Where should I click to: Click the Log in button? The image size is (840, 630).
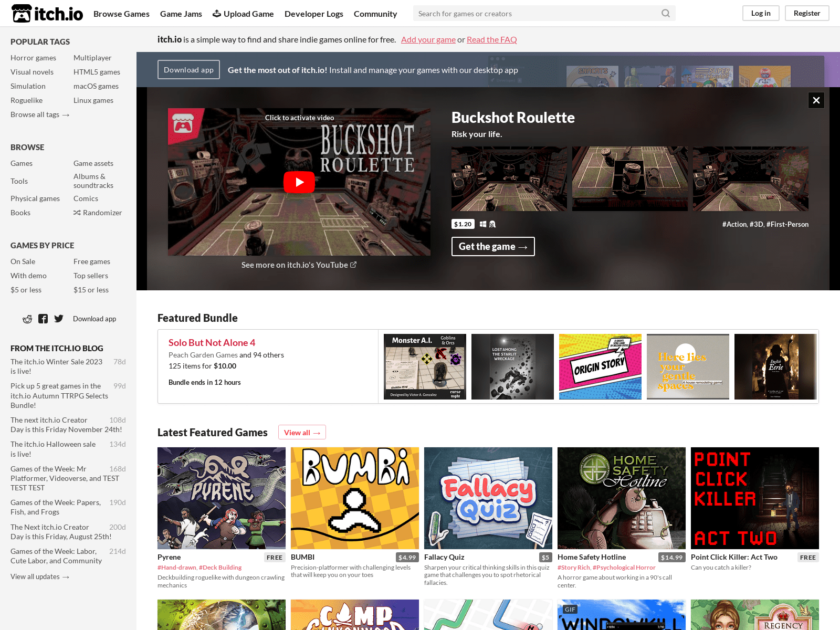761,13
